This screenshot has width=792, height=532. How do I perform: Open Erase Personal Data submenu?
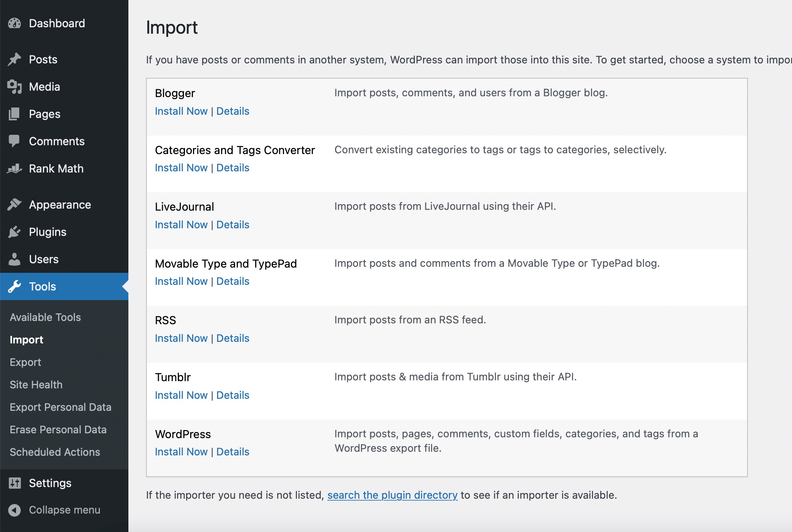point(58,430)
